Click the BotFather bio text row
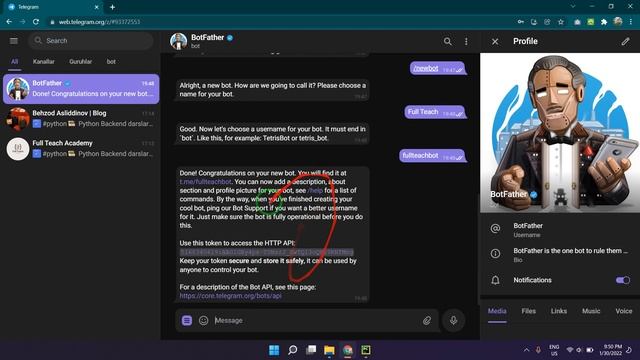The height and width of the screenshot is (360, 640). click(x=560, y=255)
